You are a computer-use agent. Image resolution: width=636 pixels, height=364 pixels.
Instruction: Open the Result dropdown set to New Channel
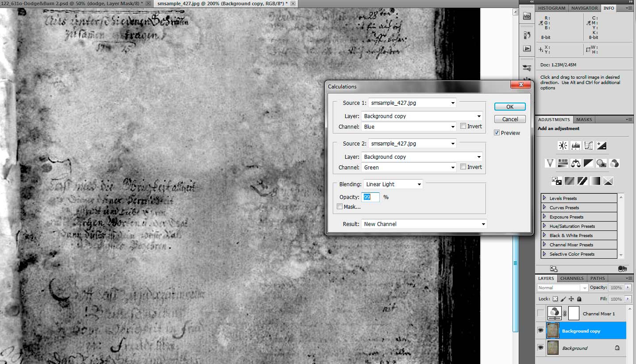coord(424,224)
